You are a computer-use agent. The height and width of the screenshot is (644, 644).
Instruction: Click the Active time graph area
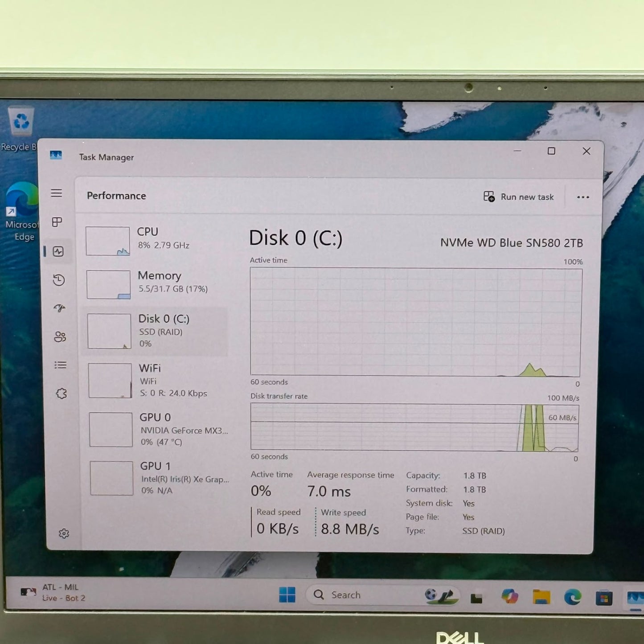pos(415,322)
